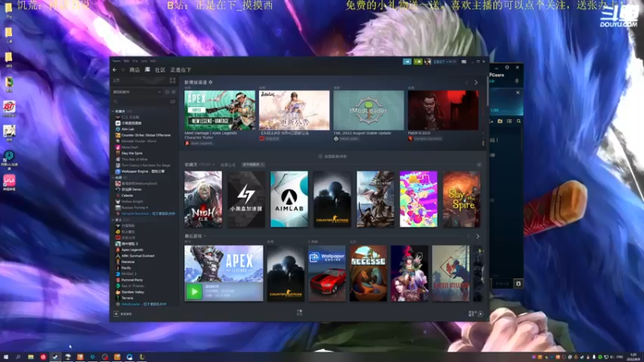Select Apex Legends in the game list
Screen dimensions: 644x362
pyautogui.click(x=132, y=249)
